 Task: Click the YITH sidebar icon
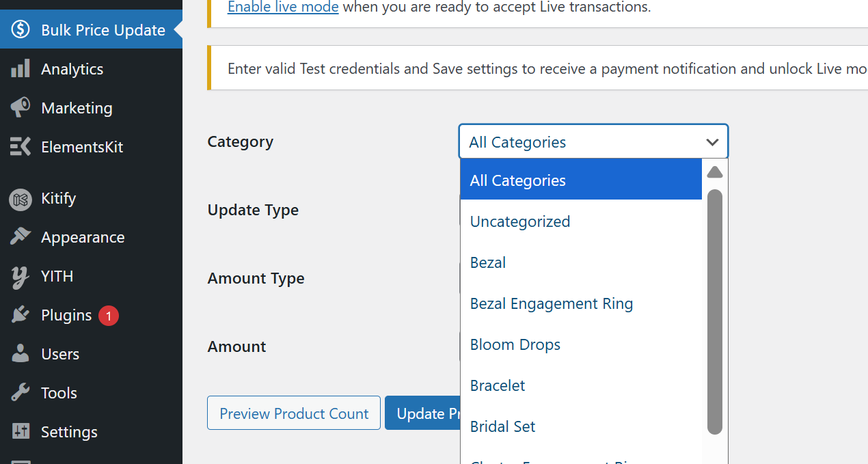pyautogui.click(x=21, y=277)
